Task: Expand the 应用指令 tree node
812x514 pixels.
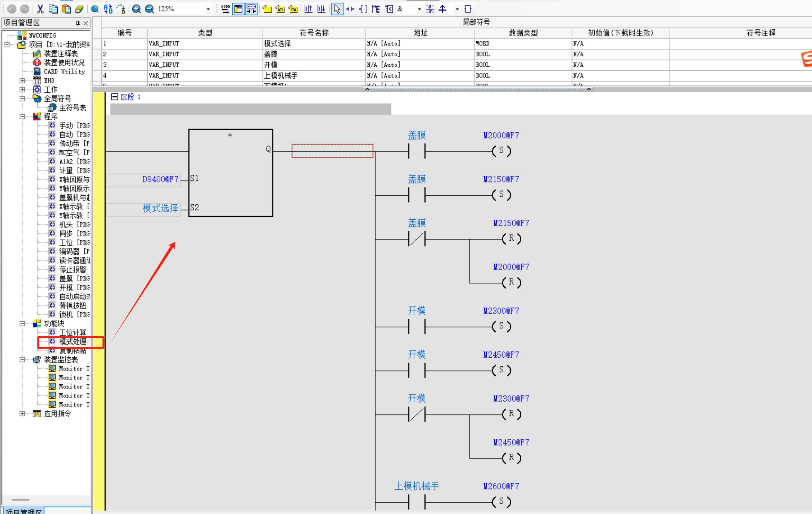Action: (x=22, y=414)
